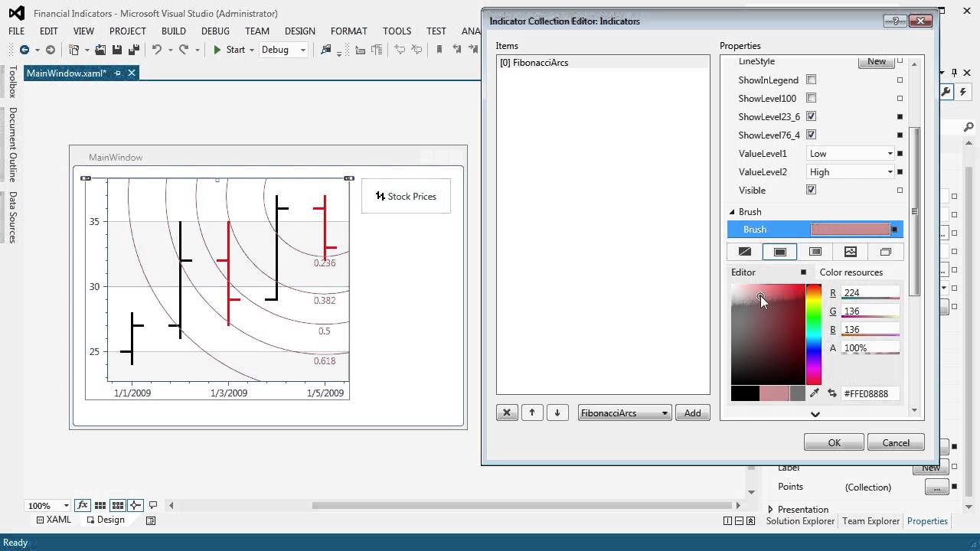Close the MainWindow.xaml tab
The width and height of the screenshot is (980, 551).
(132, 73)
